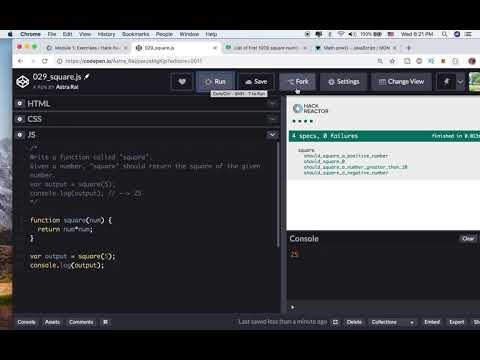Edit pen title with pencil icon
480x360 pixels.
point(87,77)
